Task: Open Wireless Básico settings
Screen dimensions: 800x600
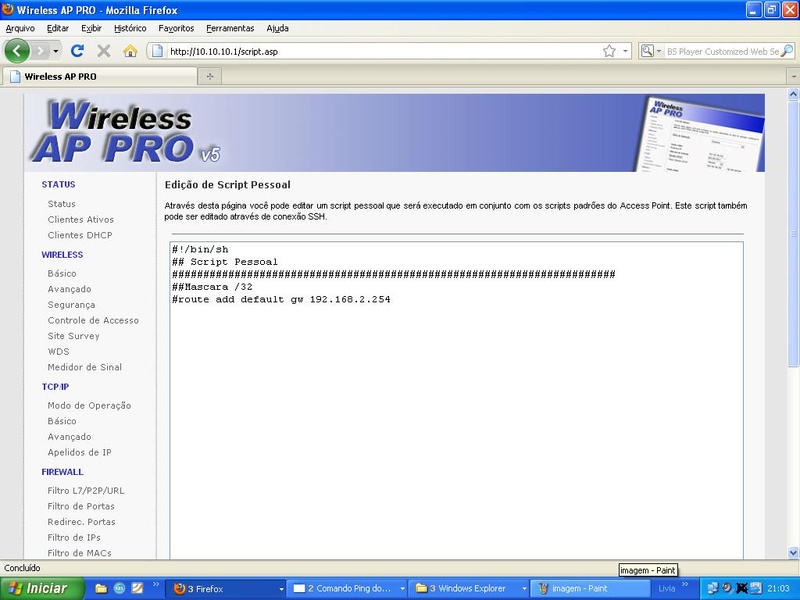Action: [x=62, y=273]
